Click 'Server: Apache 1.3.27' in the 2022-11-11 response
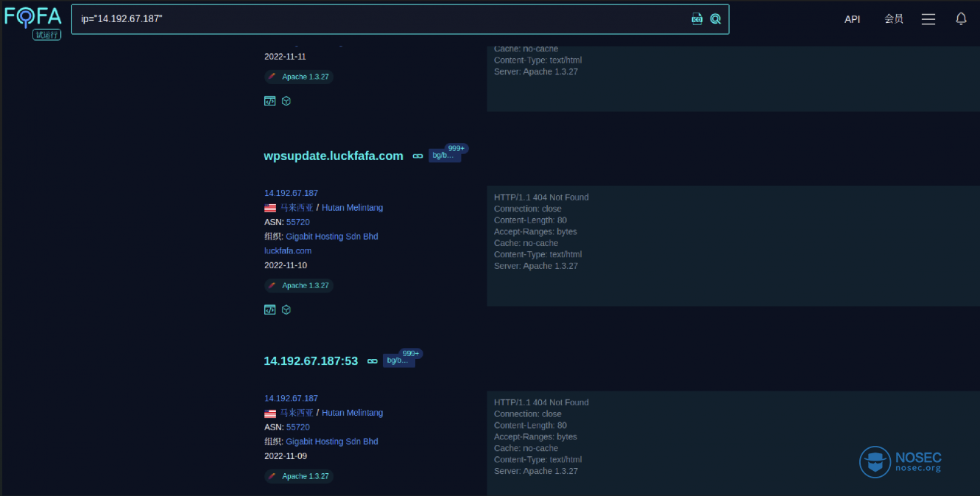Viewport: 980px width, 496px height. click(x=536, y=71)
